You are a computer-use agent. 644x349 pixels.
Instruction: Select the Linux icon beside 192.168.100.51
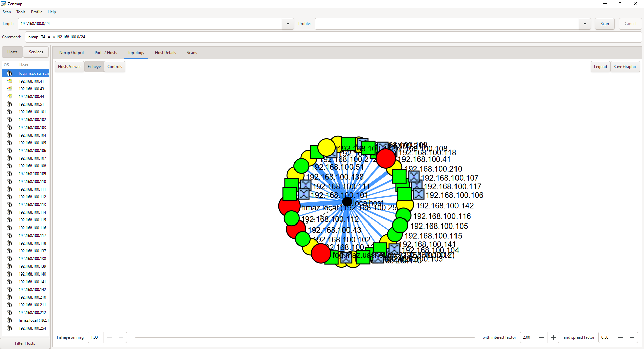[10, 104]
